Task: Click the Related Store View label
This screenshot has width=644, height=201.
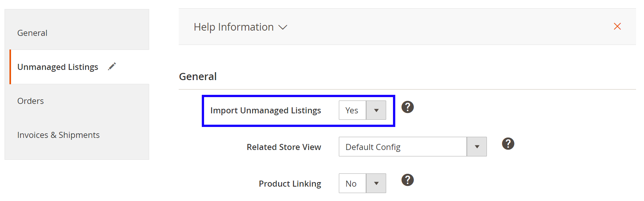Action: click(284, 147)
